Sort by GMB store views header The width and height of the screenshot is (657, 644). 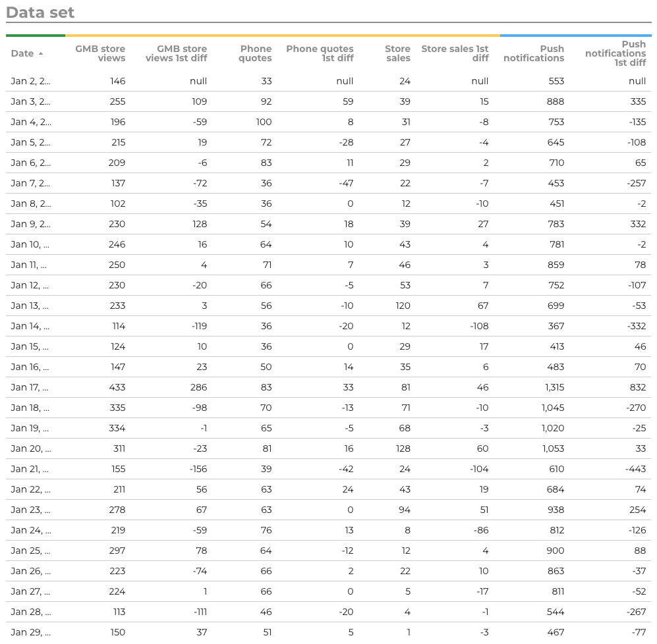click(x=100, y=53)
